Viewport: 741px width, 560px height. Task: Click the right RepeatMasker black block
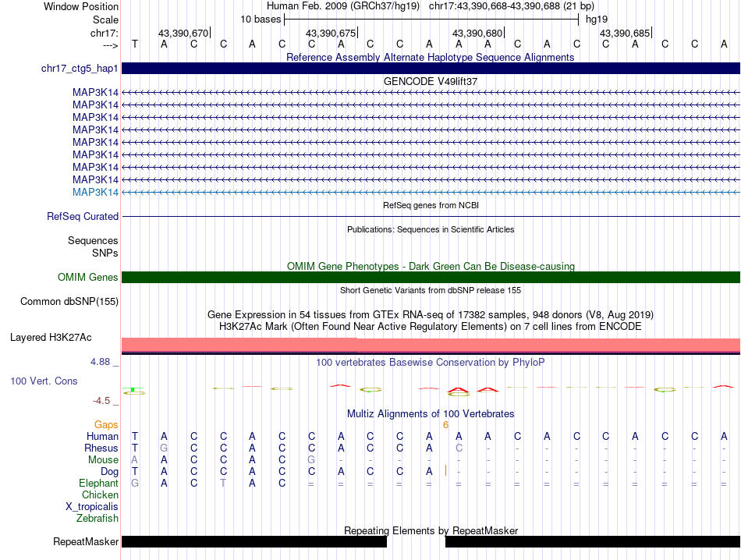coord(593,541)
